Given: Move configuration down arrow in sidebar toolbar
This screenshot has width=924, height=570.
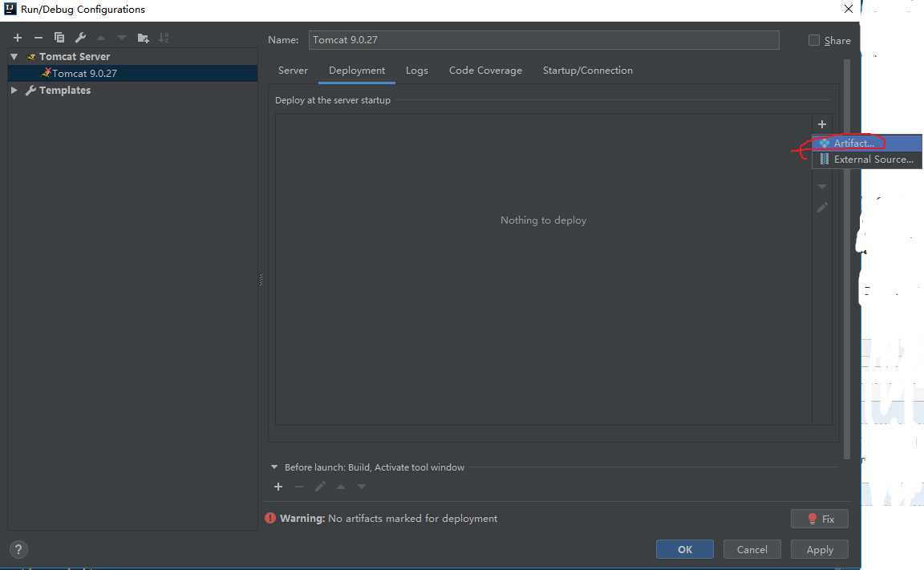Looking at the screenshot, I should point(121,38).
